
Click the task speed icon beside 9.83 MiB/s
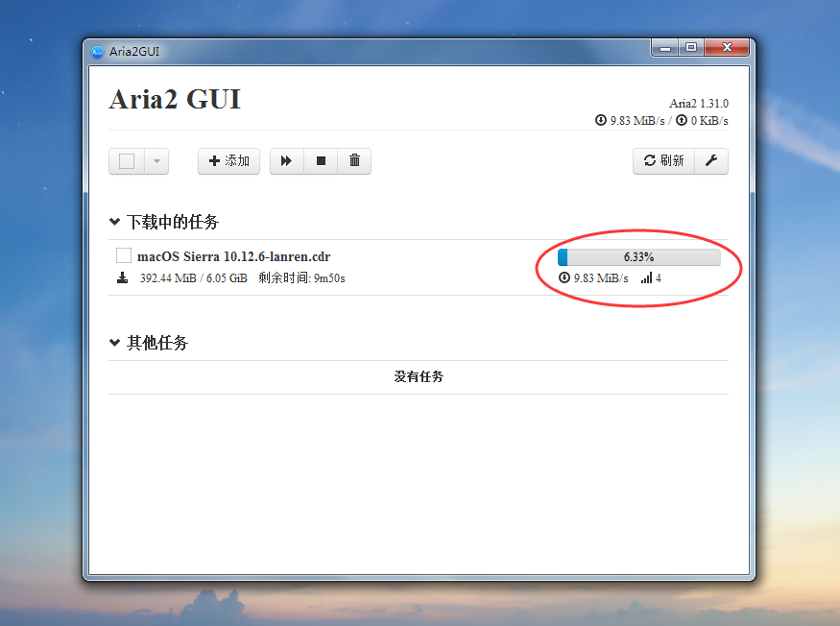564,277
